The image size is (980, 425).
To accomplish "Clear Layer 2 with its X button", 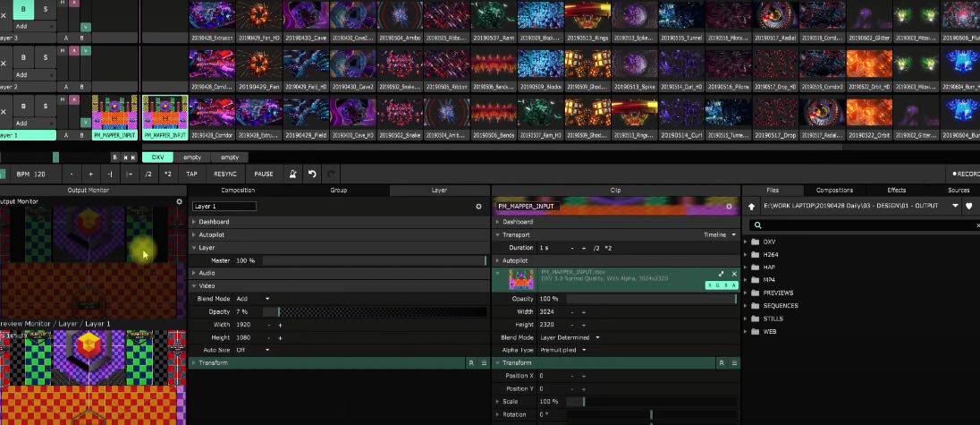I will click(4, 64).
